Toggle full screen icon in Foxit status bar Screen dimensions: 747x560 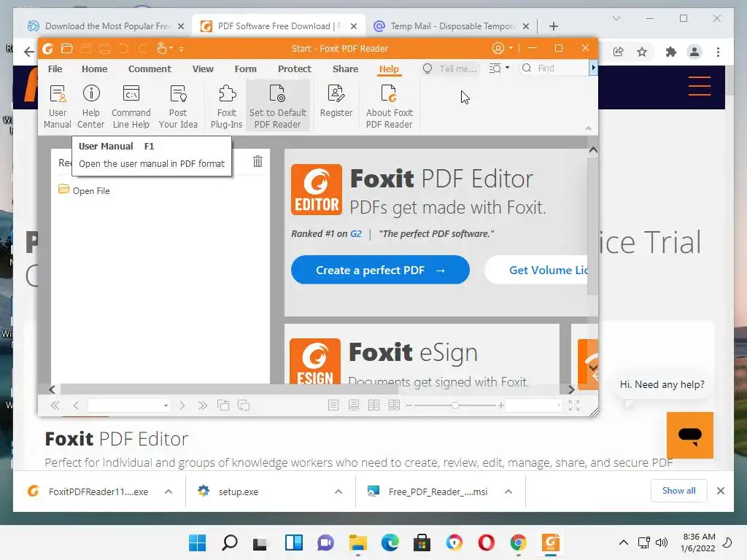pyautogui.click(x=574, y=405)
